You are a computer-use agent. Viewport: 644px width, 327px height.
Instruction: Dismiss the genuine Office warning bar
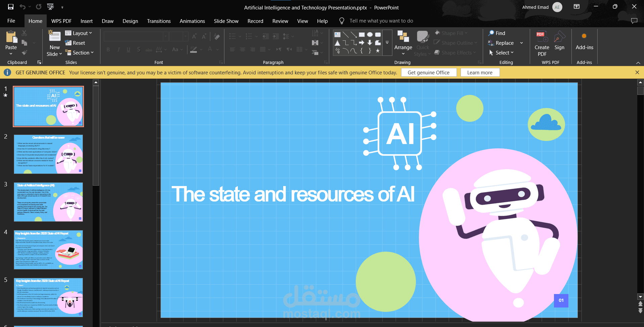[x=637, y=72]
